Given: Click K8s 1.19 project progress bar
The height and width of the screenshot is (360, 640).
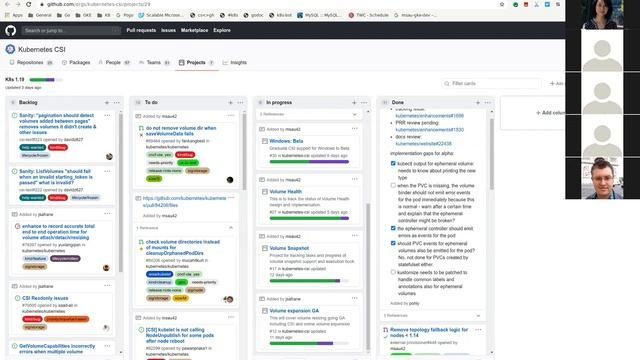Looking at the screenshot, I should [46, 80].
